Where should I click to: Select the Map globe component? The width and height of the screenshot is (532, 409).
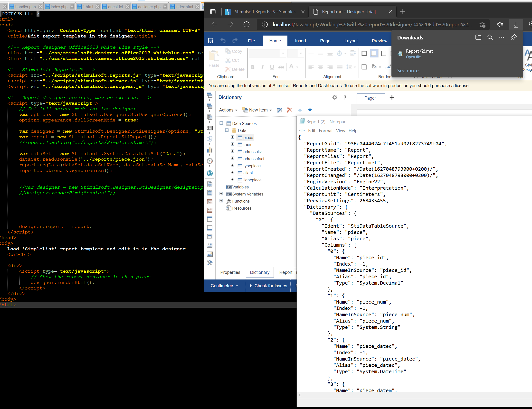[x=209, y=173]
